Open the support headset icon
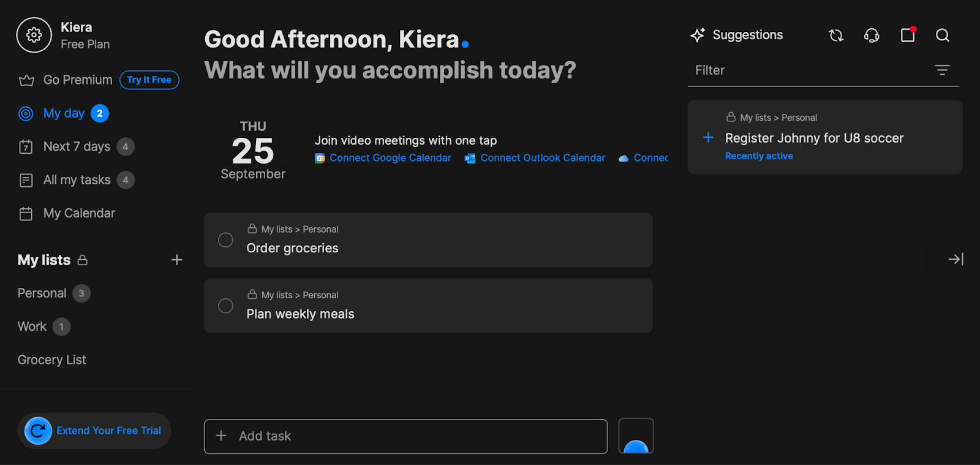This screenshot has height=465, width=980. [x=872, y=36]
